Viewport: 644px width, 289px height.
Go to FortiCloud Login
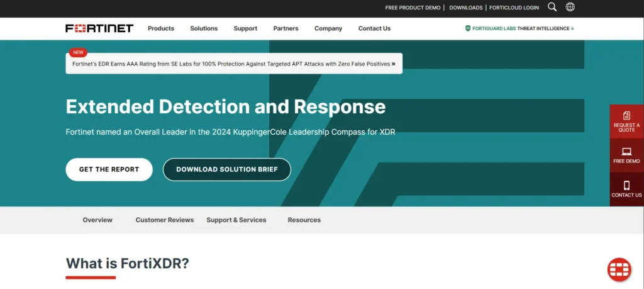pos(514,8)
